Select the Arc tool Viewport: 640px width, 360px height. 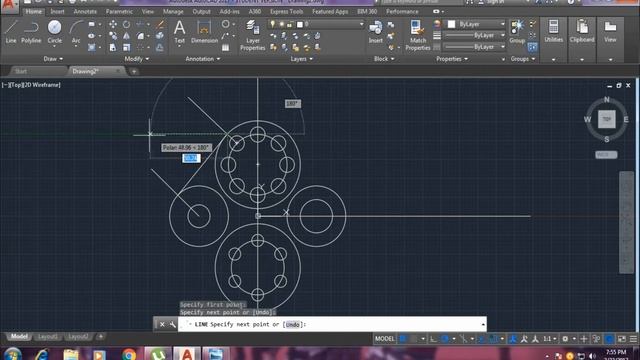tap(76, 33)
